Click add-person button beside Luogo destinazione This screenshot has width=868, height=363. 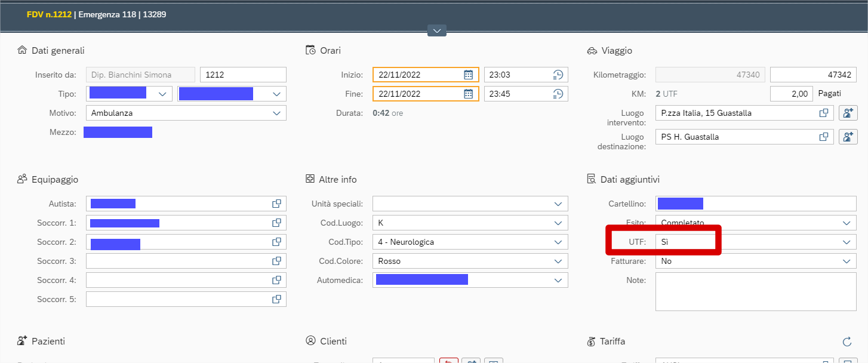coord(848,137)
